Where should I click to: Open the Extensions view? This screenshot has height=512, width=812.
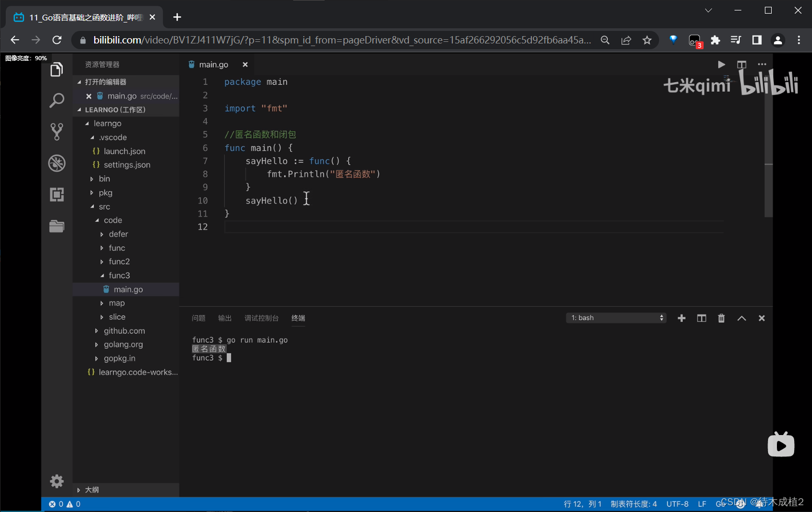point(57,195)
